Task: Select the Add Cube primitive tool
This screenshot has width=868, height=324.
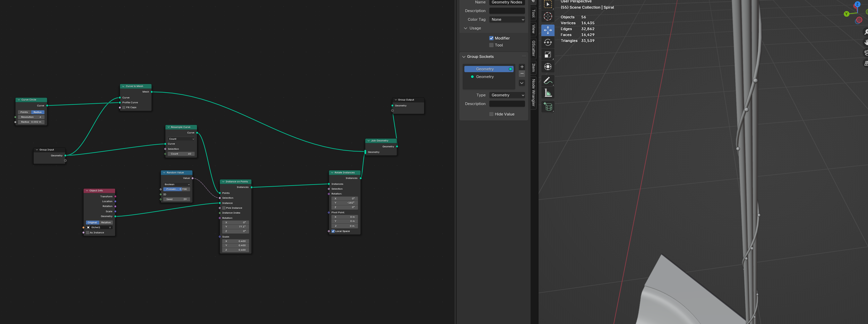Action: tap(548, 107)
